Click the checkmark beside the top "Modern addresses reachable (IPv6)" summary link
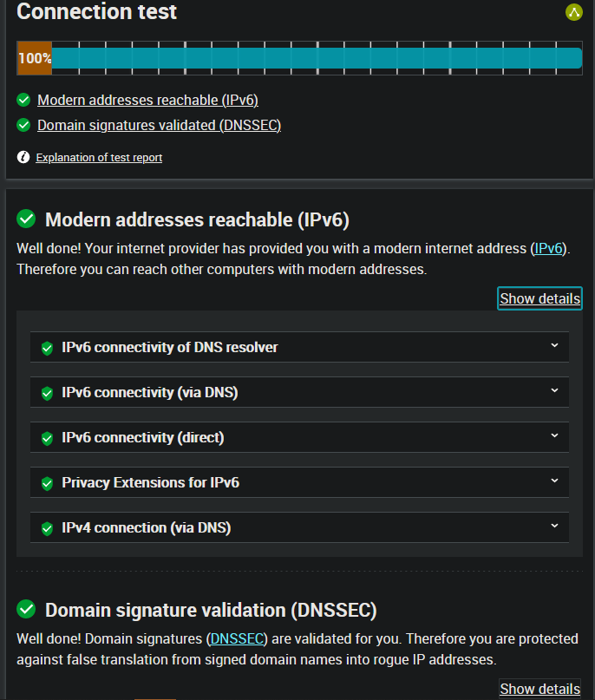595x700 pixels. pos(23,99)
